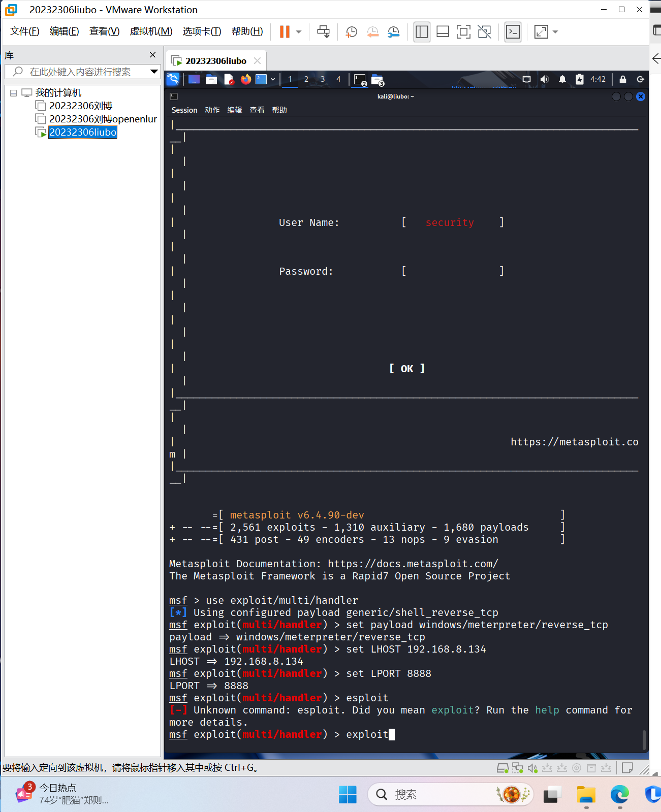Open the 虚拟机(M) menu
The height and width of the screenshot is (812, 661).
151,31
